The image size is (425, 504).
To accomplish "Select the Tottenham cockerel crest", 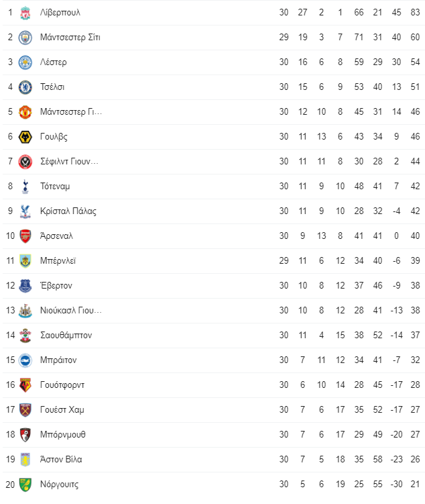I will pyautogui.click(x=25, y=187).
